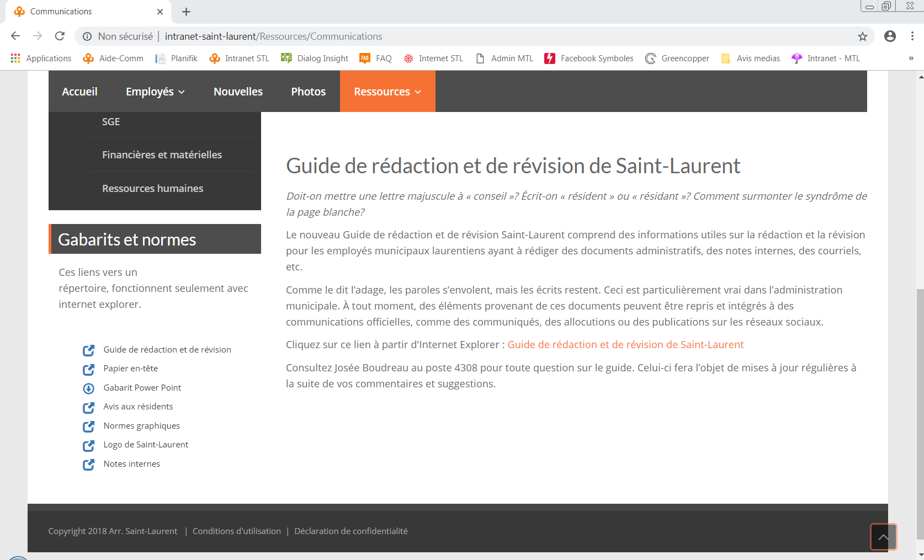Image resolution: width=924 pixels, height=560 pixels.
Task: Open the Photos menu item
Action: point(308,92)
